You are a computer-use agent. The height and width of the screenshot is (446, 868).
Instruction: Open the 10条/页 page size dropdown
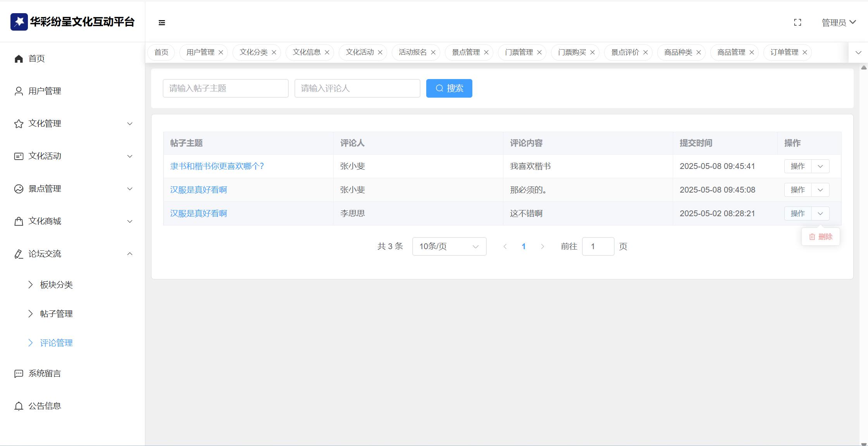point(449,246)
